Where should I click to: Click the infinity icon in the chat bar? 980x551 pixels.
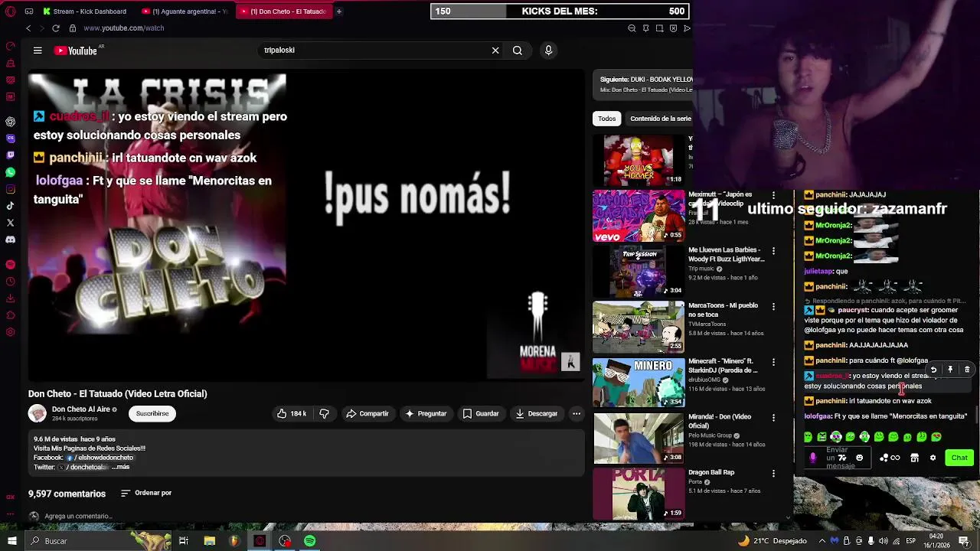(x=896, y=458)
